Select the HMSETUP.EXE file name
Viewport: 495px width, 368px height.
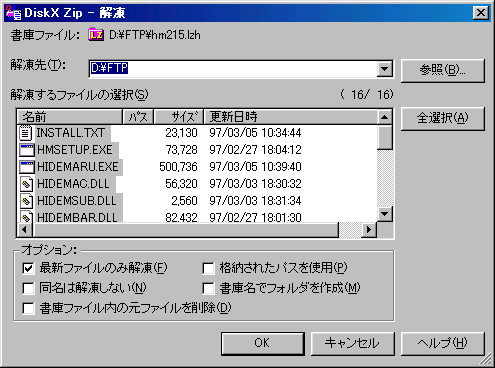pos(75,150)
